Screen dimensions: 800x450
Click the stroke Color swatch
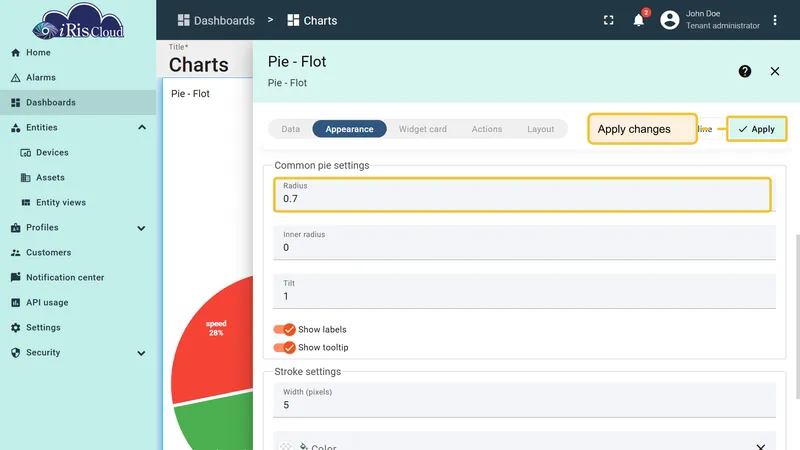click(286, 446)
